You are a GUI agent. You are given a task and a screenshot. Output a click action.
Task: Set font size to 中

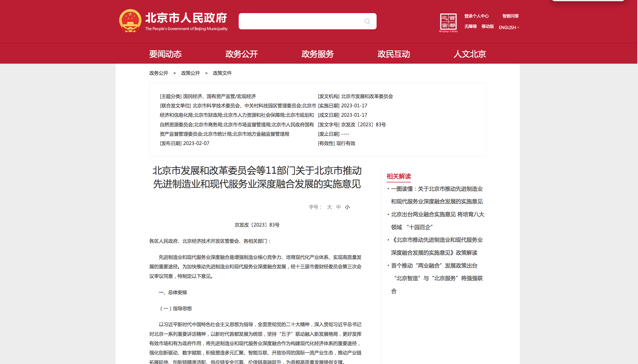pos(338,207)
